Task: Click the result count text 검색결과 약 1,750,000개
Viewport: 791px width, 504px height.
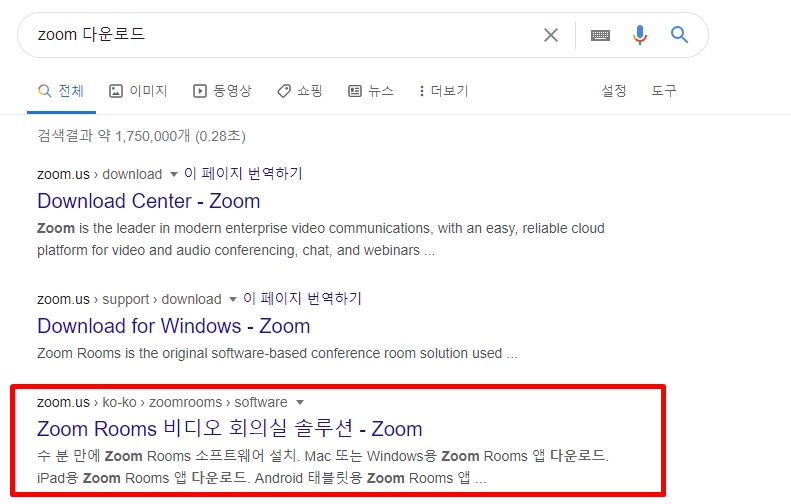Action: [141, 136]
